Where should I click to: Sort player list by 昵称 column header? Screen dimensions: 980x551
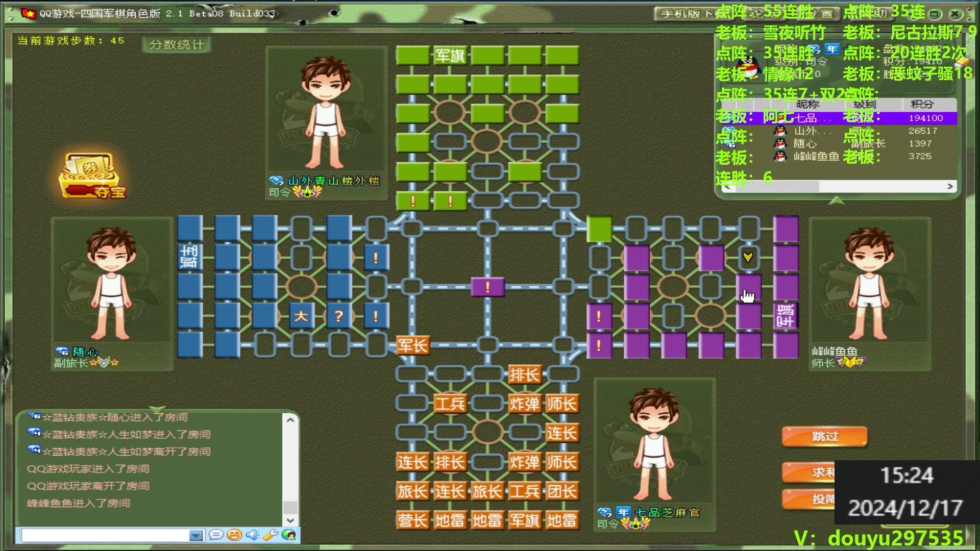click(x=808, y=104)
